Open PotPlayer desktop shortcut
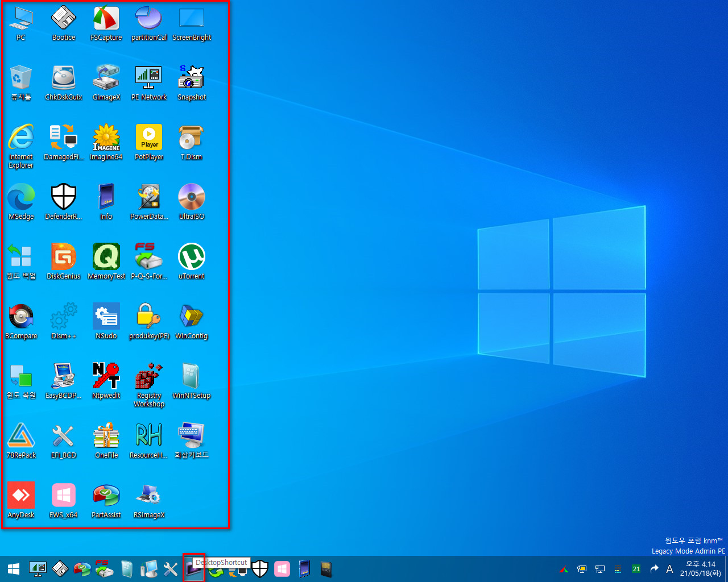The image size is (728, 582). coord(149,143)
